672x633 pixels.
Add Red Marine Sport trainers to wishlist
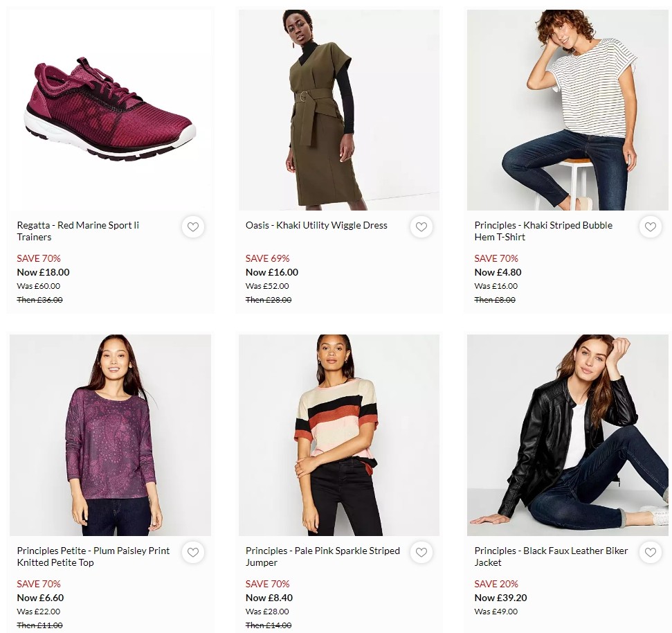(x=193, y=226)
